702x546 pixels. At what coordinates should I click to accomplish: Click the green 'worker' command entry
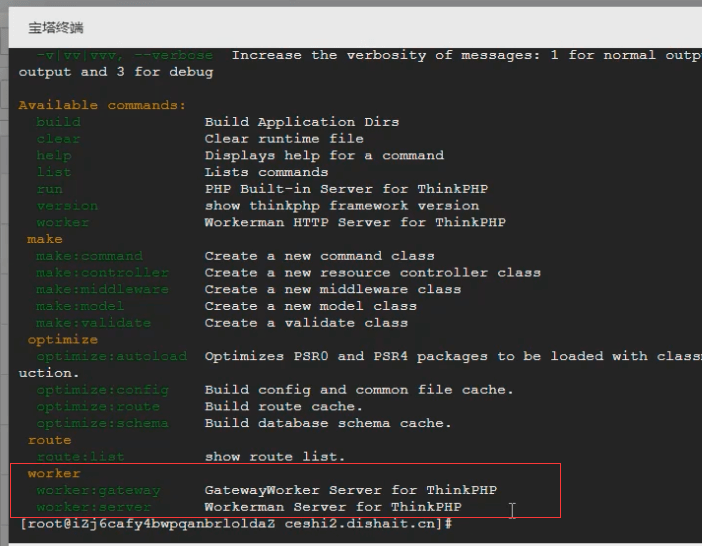(x=63, y=222)
